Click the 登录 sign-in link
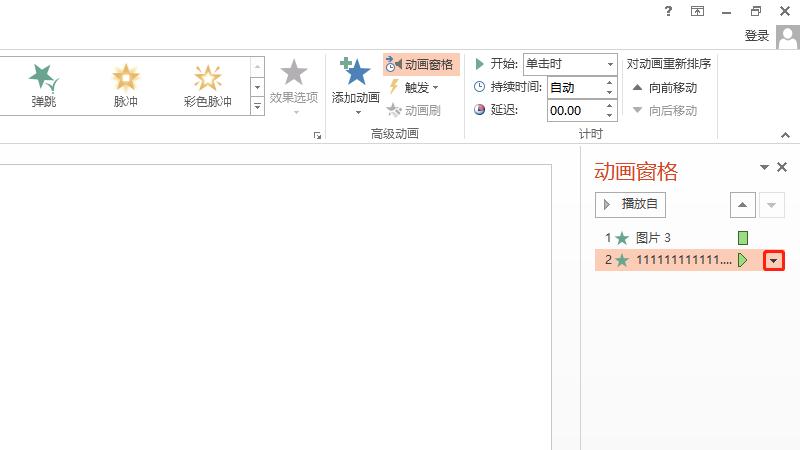Image resolution: width=800 pixels, height=450 pixels. 757,36
